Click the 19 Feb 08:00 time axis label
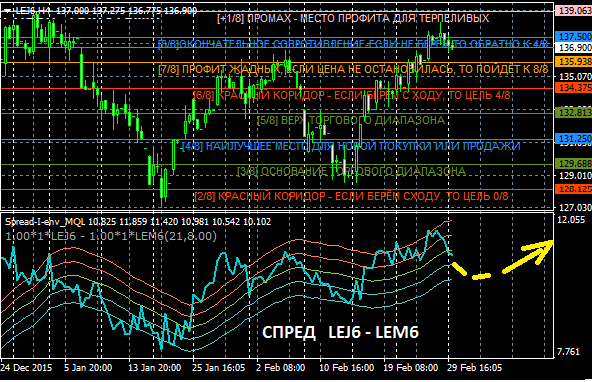The image size is (592, 382). point(411,368)
